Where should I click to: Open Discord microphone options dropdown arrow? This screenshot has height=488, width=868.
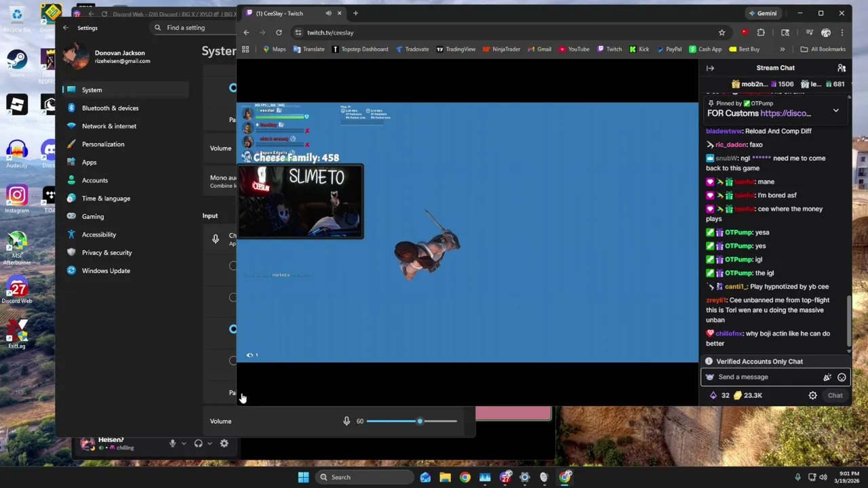[x=183, y=444]
